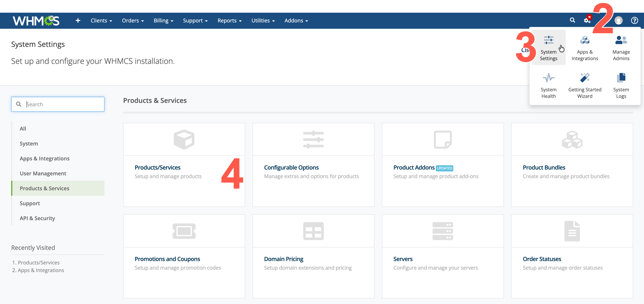This screenshot has width=644, height=304.
Task: Click the System Logs label in popup
Action: pyautogui.click(x=621, y=93)
